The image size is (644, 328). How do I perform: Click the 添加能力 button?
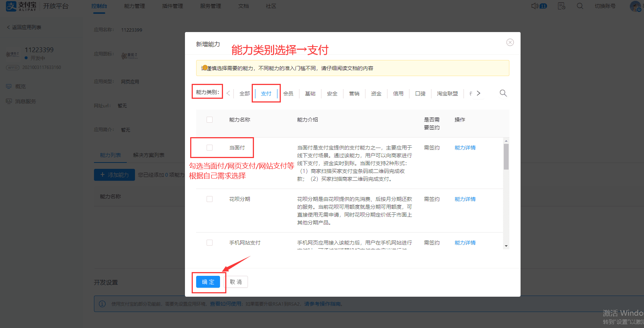point(114,174)
